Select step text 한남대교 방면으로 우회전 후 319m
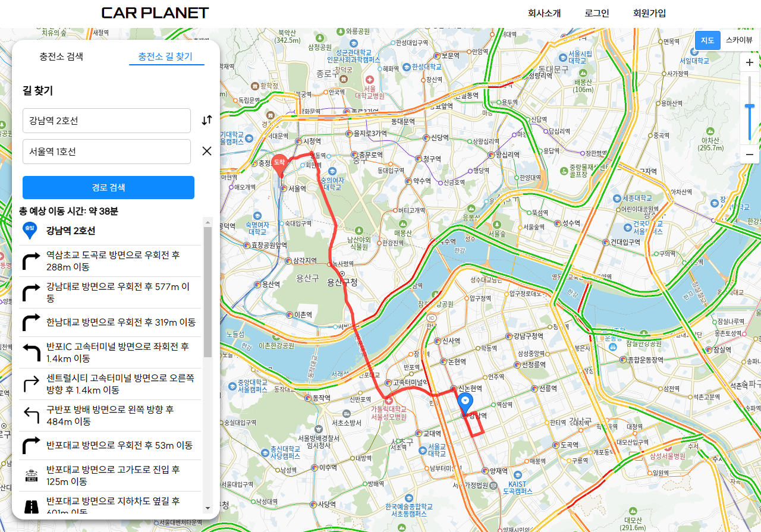 (x=121, y=322)
